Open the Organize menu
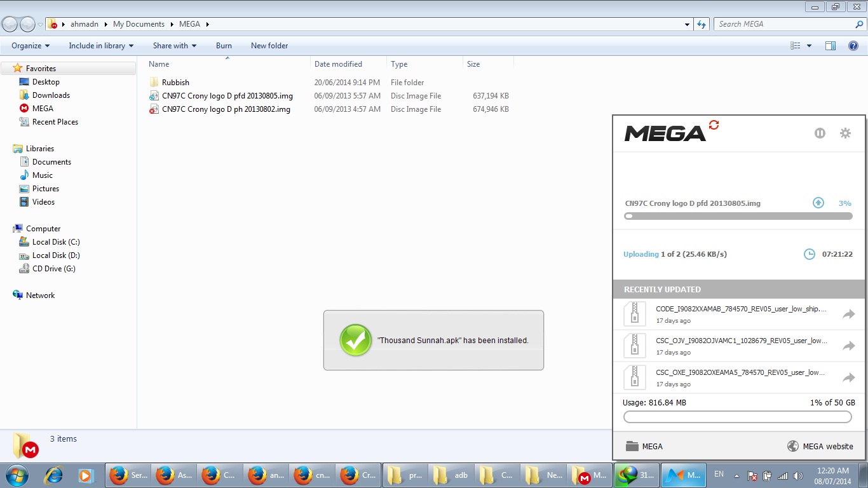This screenshot has width=868, height=488. pyautogui.click(x=31, y=46)
